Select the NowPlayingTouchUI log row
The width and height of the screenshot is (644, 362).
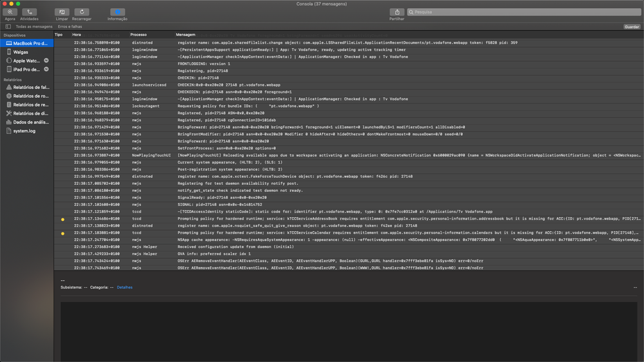tap(349, 155)
